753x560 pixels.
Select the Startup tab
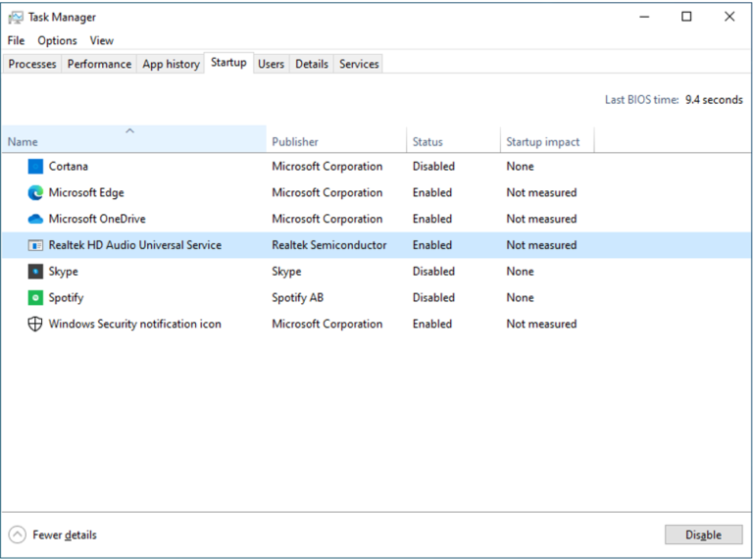228,63
